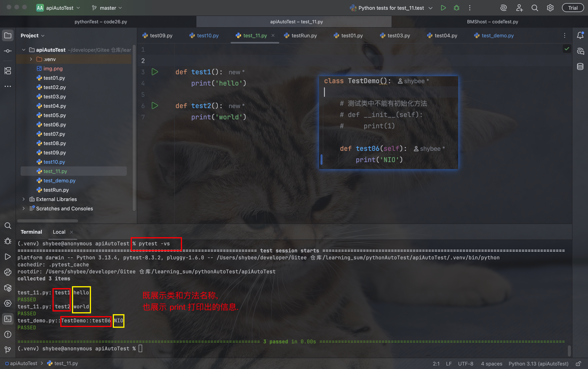The height and width of the screenshot is (369, 588).
Task: Switch to the testRun.py editor tab
Action: point(304,36)
